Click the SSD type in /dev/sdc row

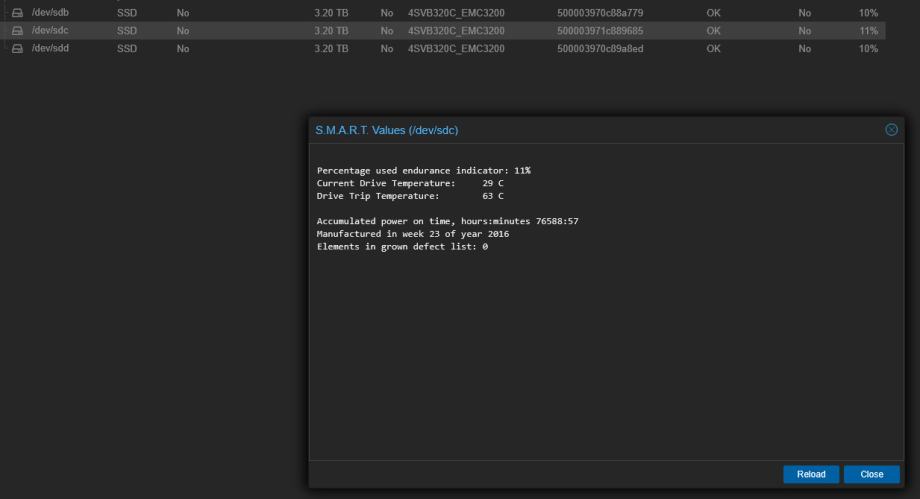[127, 31]
